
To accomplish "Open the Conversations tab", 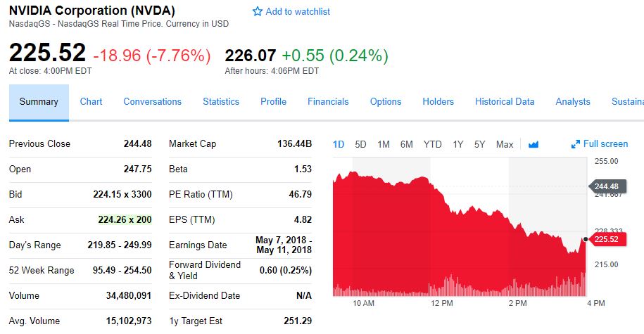I will click(152, 102).
